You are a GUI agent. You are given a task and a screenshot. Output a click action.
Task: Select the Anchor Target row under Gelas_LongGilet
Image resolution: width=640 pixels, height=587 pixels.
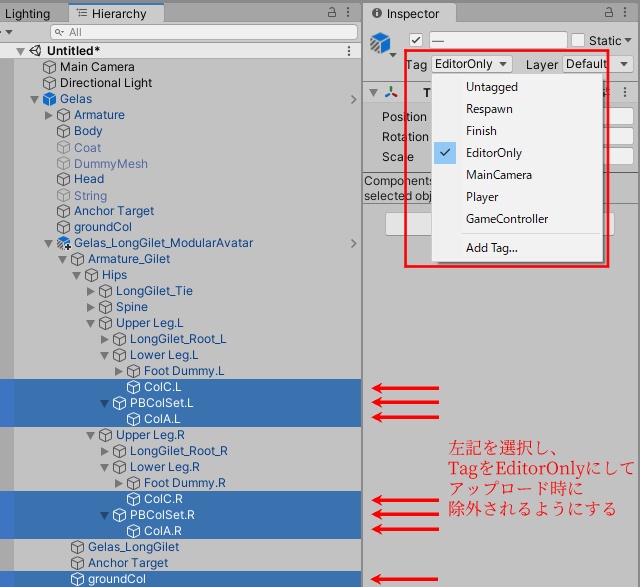(x=180, y=563)
